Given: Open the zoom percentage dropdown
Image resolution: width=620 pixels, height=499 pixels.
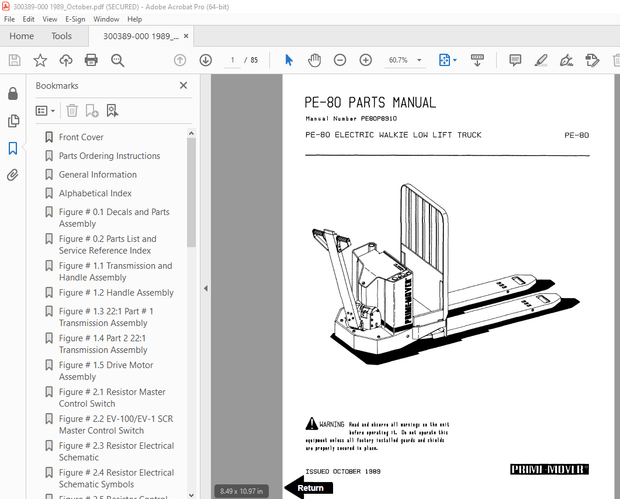Looking at the screenshot, I should pyautogui.click(x=419, y=60).
